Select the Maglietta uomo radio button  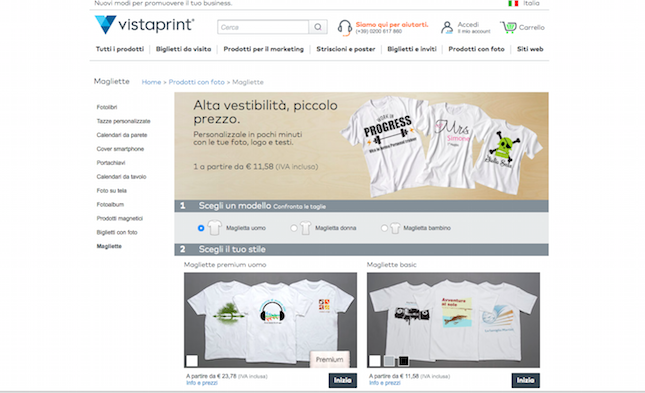coord(201,228)
